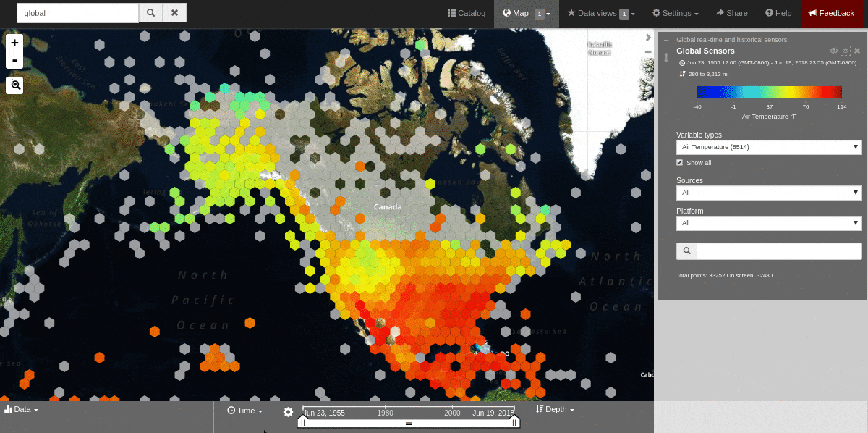Toggle Global Sensors layer visibility eye icon
This screenshot has width=868, height=433.
(x=833, y=51)
